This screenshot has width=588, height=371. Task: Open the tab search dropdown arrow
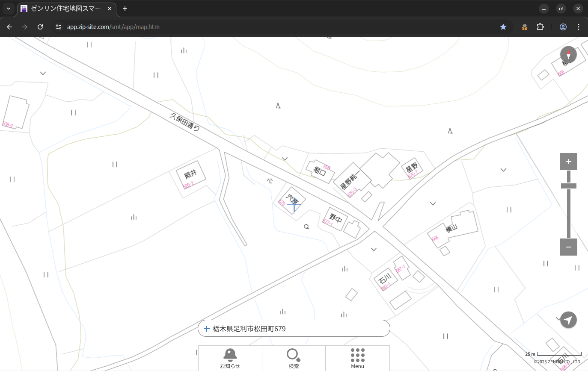click(x=9, y=9)
